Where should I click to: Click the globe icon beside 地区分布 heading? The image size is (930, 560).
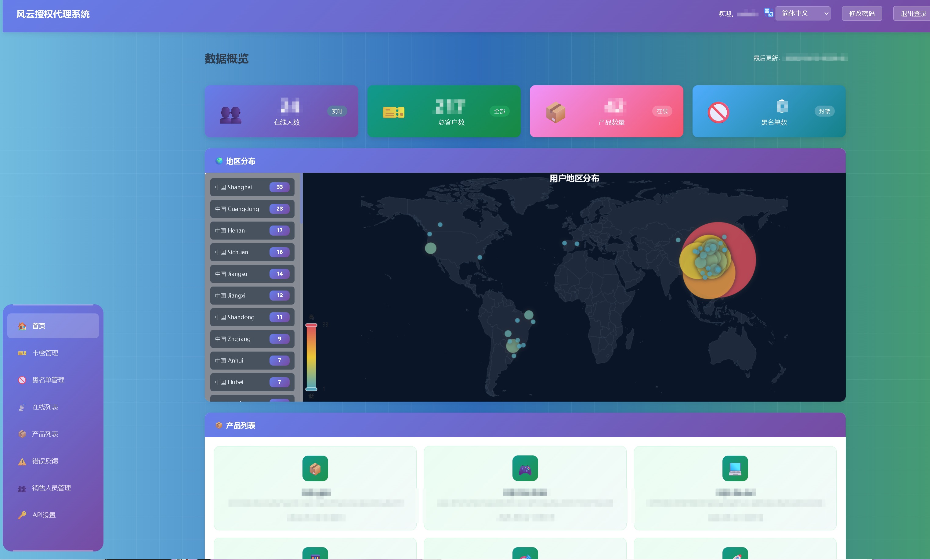[x=219, y=161]
